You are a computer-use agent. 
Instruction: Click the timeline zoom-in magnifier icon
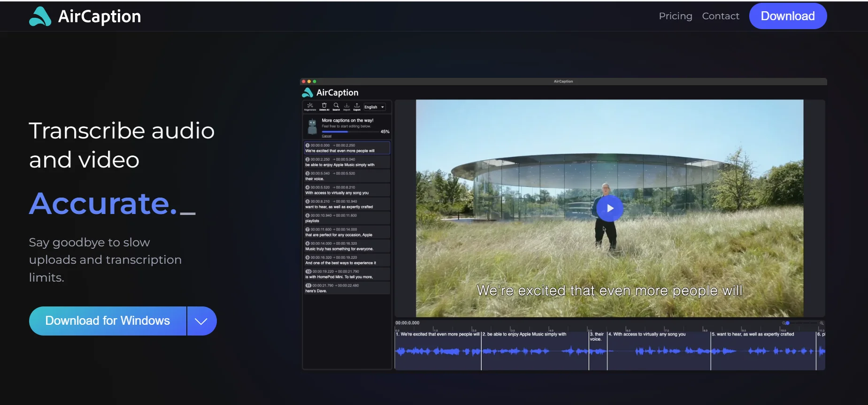(x=822, y=323)
